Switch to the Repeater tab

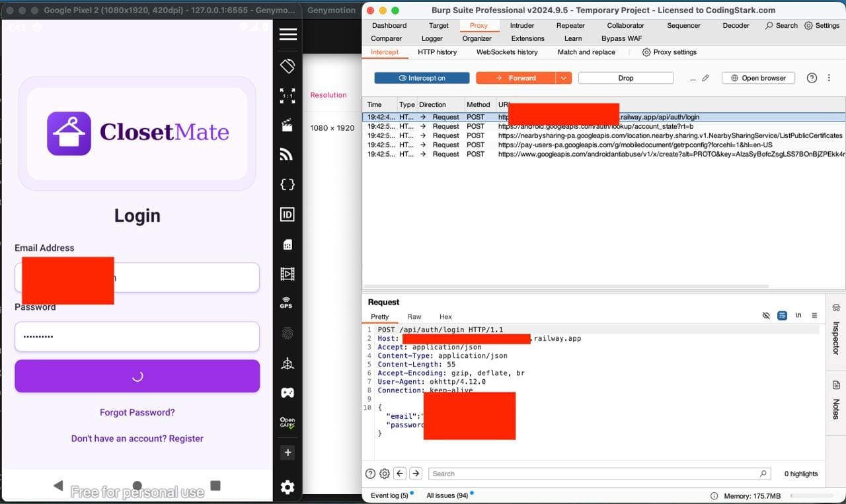point(570,26)
